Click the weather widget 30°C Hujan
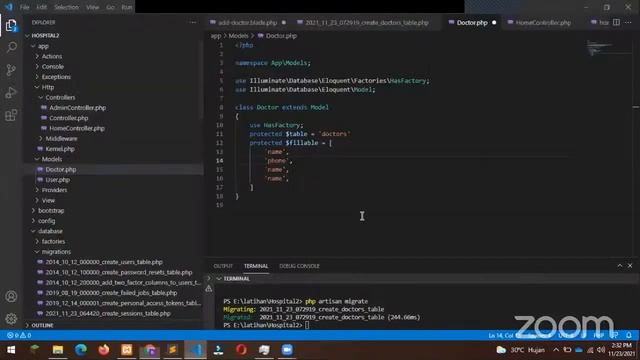 pos(520,350)
